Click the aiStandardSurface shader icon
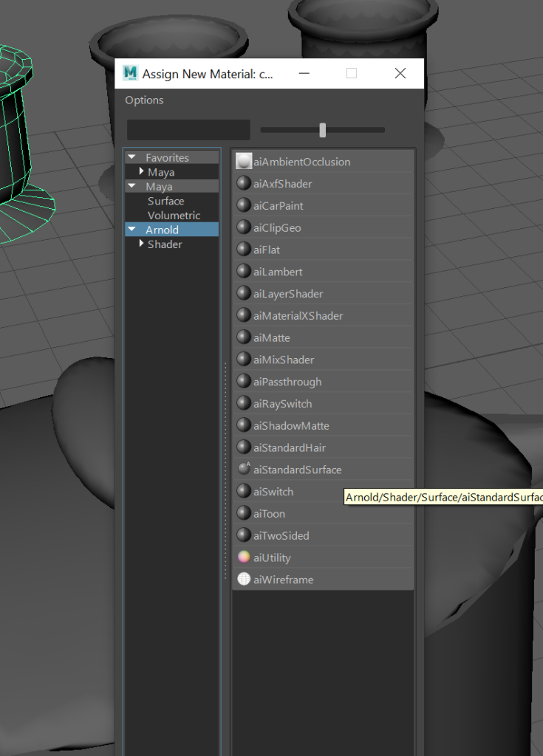The width and height of the screenshot is (543, 756). pyautogui.click(x=245, y=468)
